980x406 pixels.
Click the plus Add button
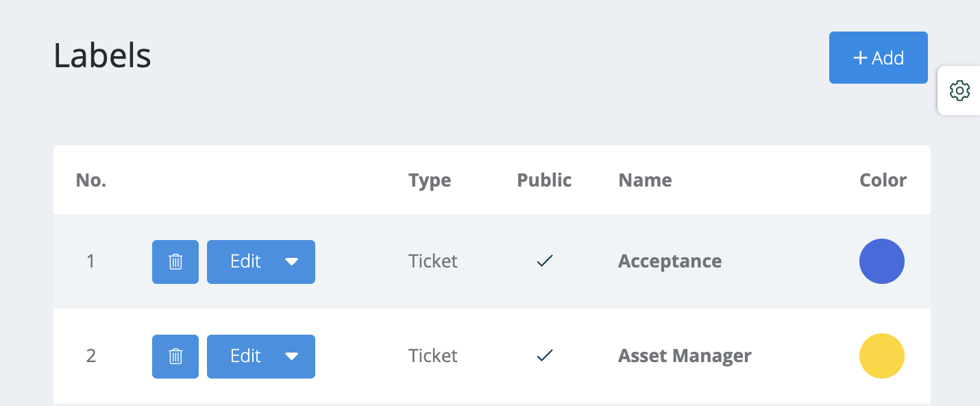879,58
